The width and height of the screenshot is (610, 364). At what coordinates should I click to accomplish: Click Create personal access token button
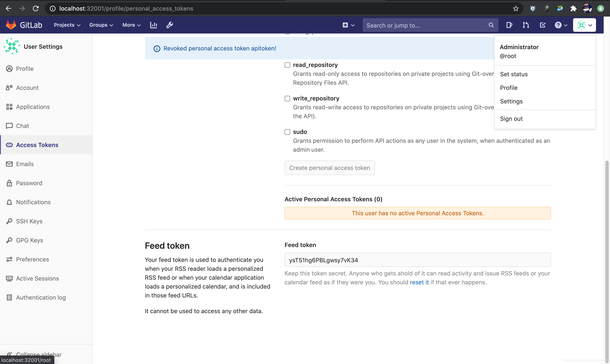coord(329,168)
